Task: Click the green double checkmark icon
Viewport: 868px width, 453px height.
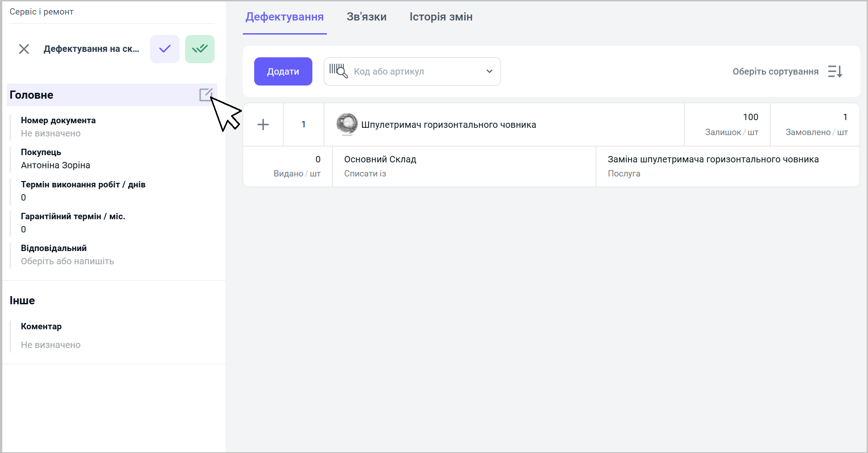Action: tap(200, 49)
